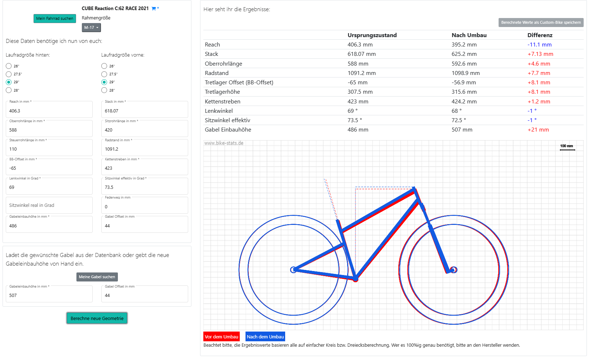This screenshot has width=597, height=364.
Task: Choose 27.5" front wheel size
Action: [x=104, y=74]
